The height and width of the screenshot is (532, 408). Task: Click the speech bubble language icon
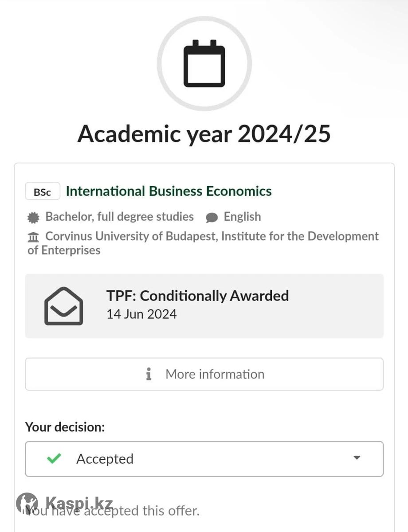tap(212, 217)
